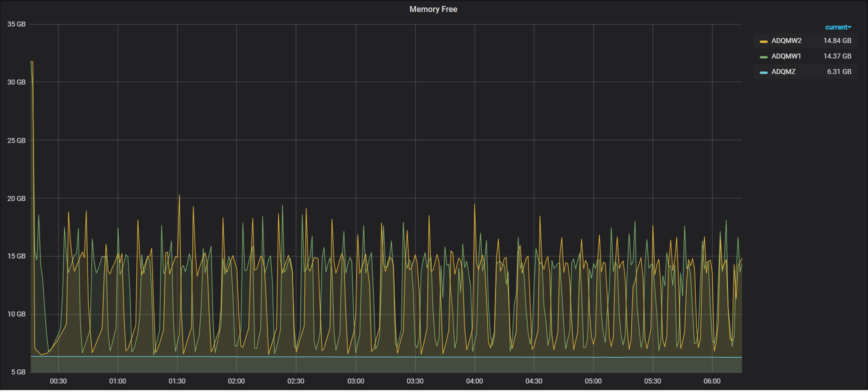Toggle the ADQMW1 series in the legend
The width and height of the screenshot is (868, 392).
click(x=786, y=56)
